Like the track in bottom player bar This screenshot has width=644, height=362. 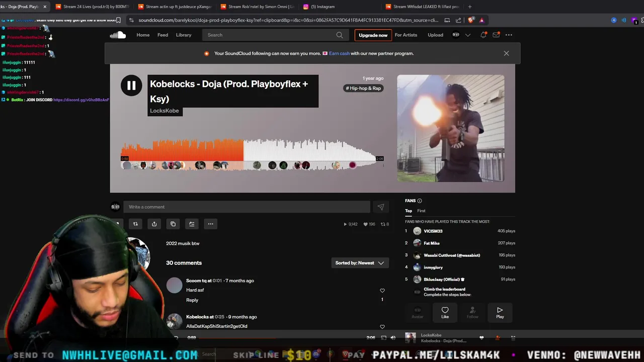(x=481, y=338)
